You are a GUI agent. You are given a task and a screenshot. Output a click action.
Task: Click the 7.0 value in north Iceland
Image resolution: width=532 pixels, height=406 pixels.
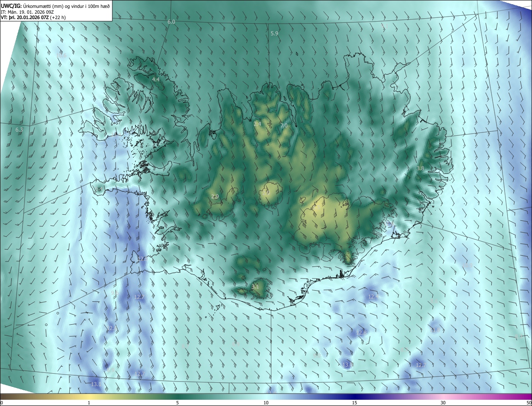tap(284, 125)
